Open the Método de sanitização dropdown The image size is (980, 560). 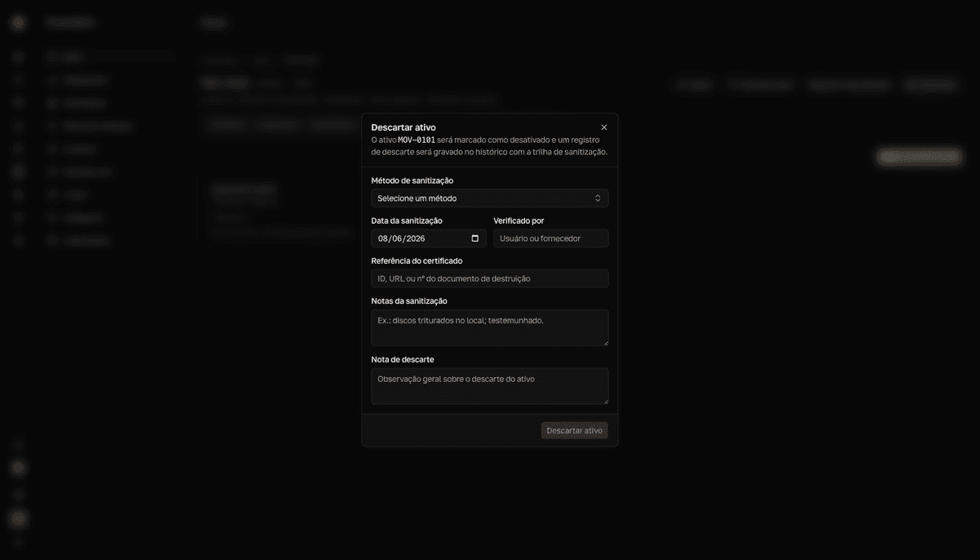(x=489, y=198)
